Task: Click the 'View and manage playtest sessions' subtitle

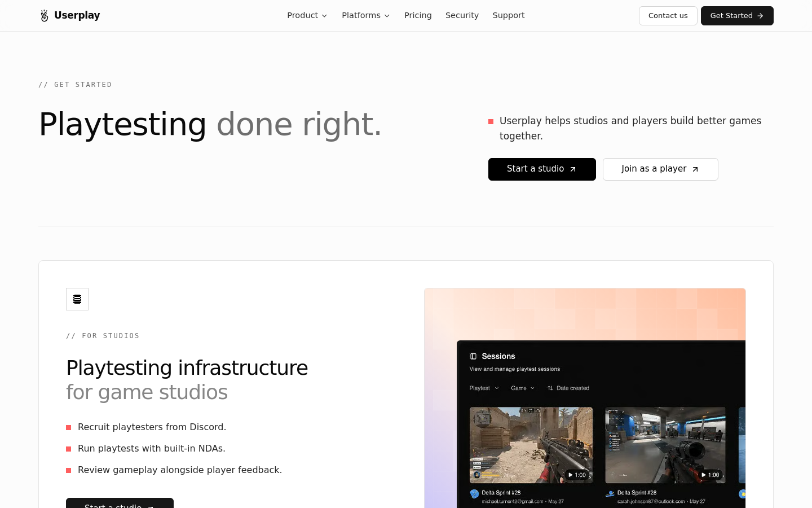Action: [x=515, y=369]
